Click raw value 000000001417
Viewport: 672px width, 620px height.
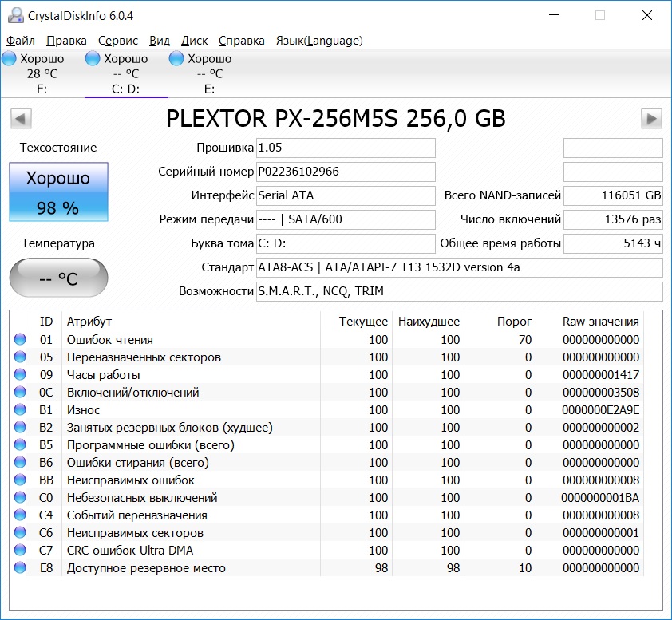click(601, 375)
